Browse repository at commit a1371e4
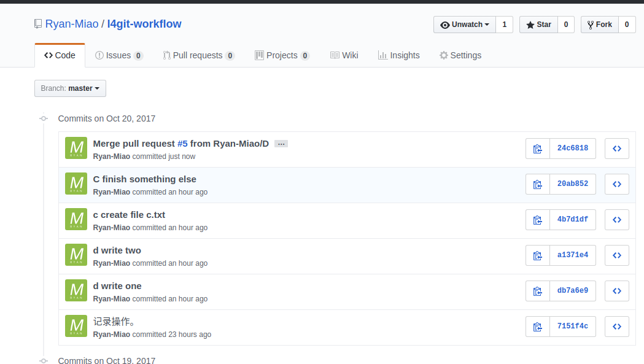 tap(617, 255)
